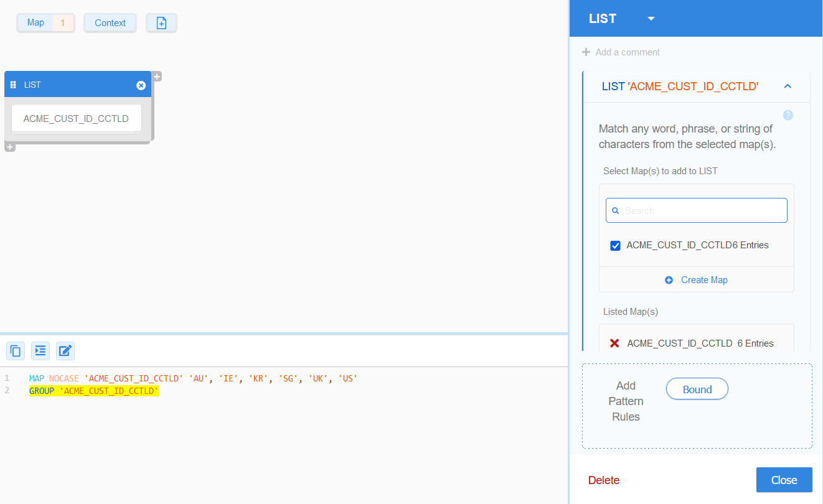Open the help question mark icon
This screenshot has width=823, height=504.
[788, 115]
